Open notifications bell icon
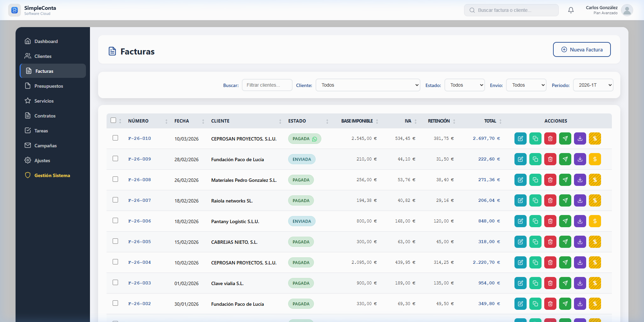 [x=571, y=10]
